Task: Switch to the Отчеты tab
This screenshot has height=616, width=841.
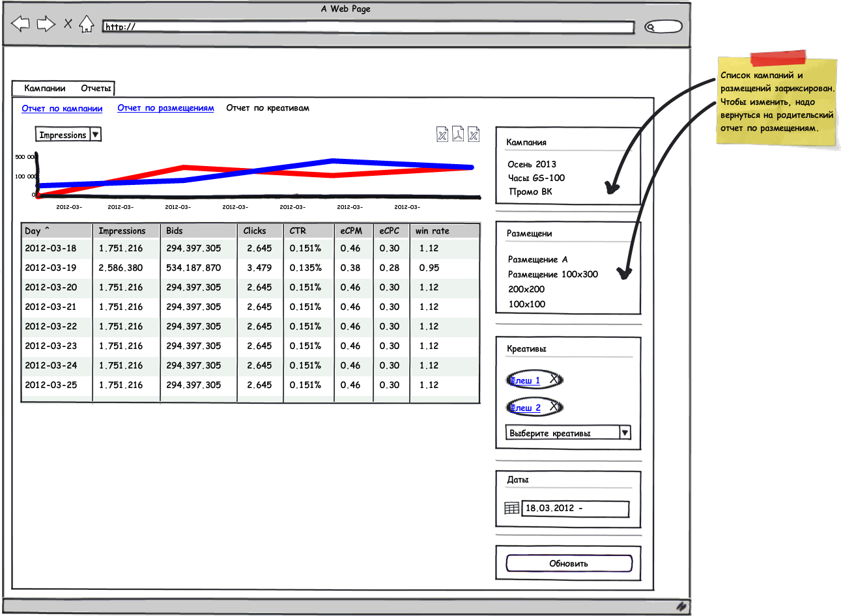Action: click(95, 88)
